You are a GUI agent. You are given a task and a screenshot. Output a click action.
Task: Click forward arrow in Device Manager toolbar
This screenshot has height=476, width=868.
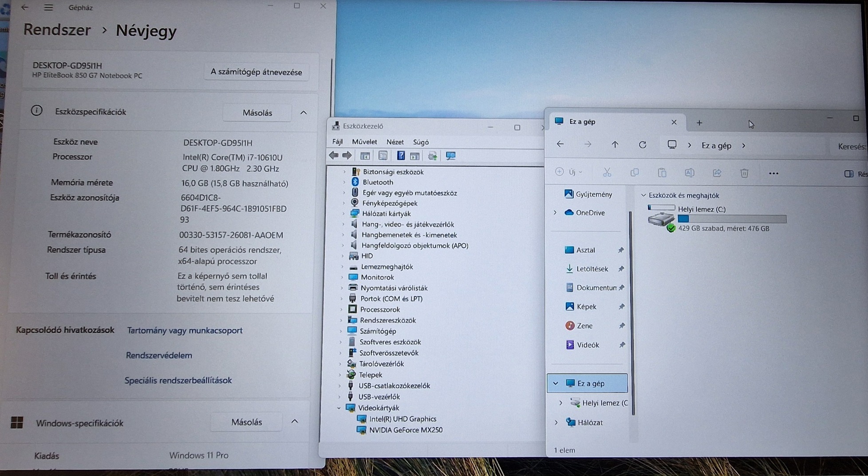tap(347, 155)
